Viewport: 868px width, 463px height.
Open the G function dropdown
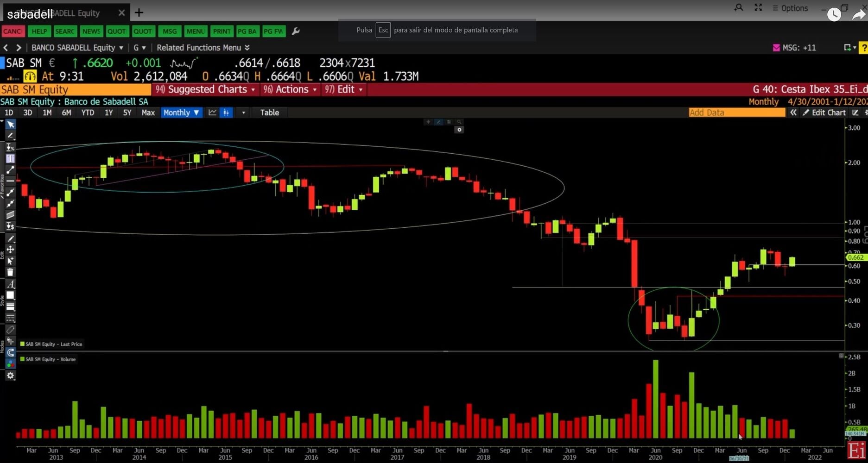139,48
